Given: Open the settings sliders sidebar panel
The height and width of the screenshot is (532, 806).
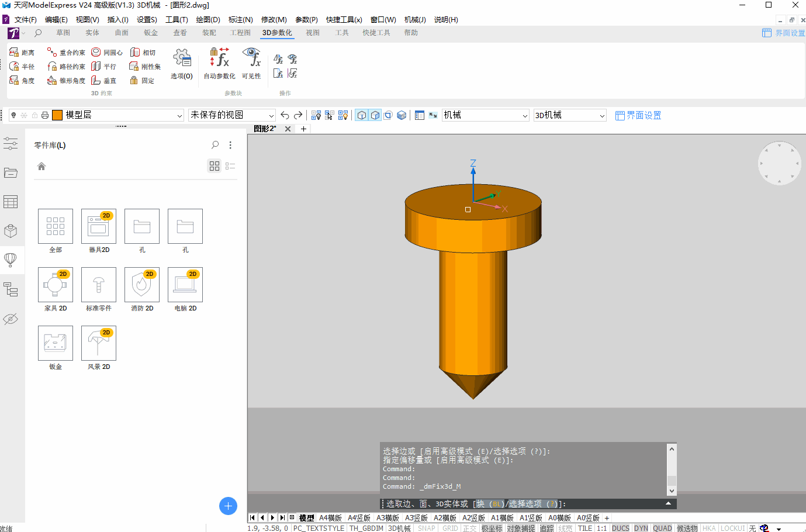Looking at the screenshot, I should (11, 143).
